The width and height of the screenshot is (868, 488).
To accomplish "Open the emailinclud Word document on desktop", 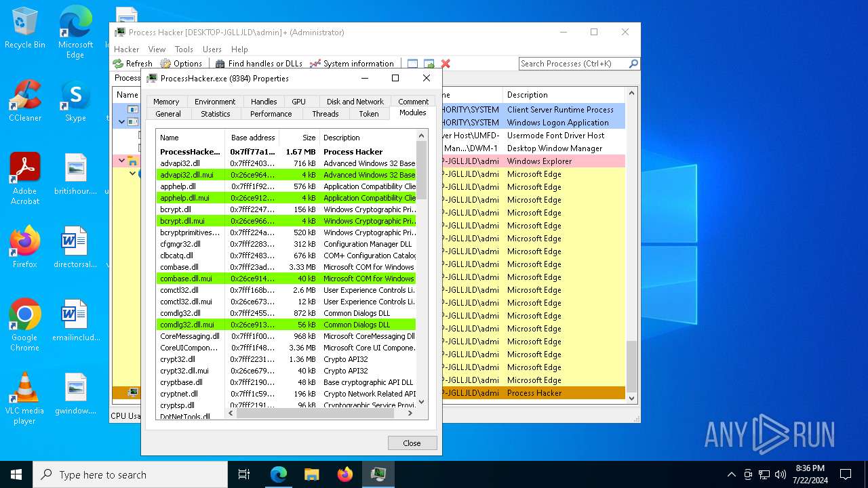I will pyautogui.click(x=75, y=321).
